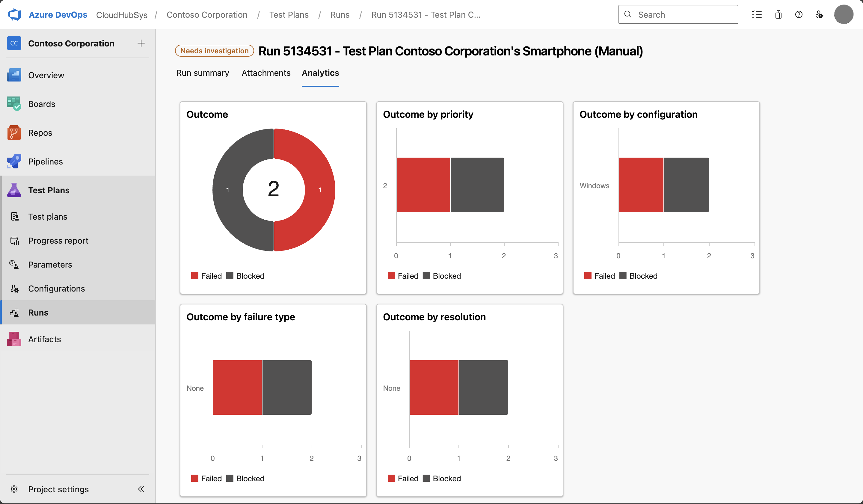Toggle Failed in Outcome by resolution legend
The image size is (863, 504).
[x=403, y=478]
